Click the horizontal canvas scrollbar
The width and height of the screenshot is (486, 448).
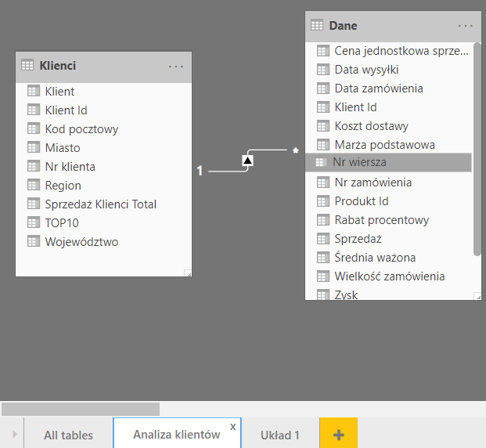(81, 409)
